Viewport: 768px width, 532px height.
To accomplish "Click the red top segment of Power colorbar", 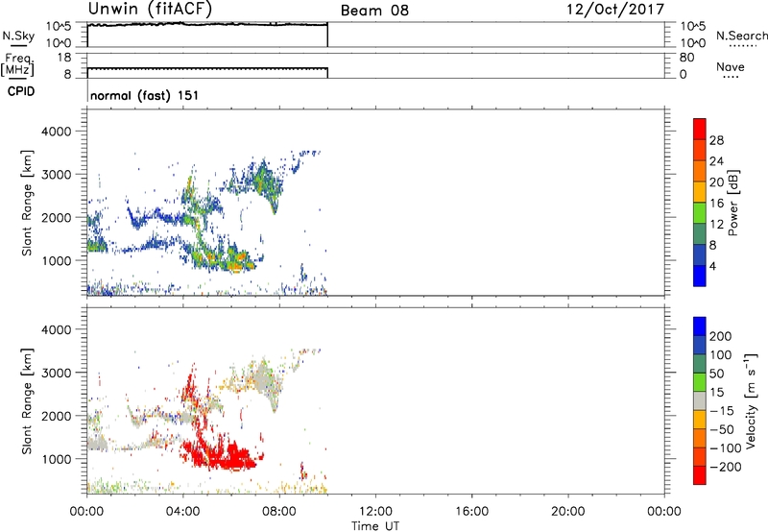I will click(x=700, y=129).
